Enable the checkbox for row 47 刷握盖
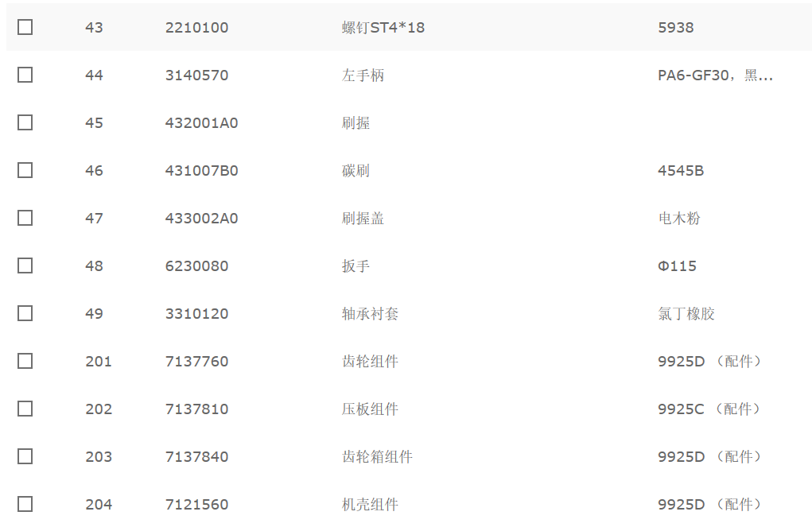This screenshot has width=812, height=531. [25, 217]
